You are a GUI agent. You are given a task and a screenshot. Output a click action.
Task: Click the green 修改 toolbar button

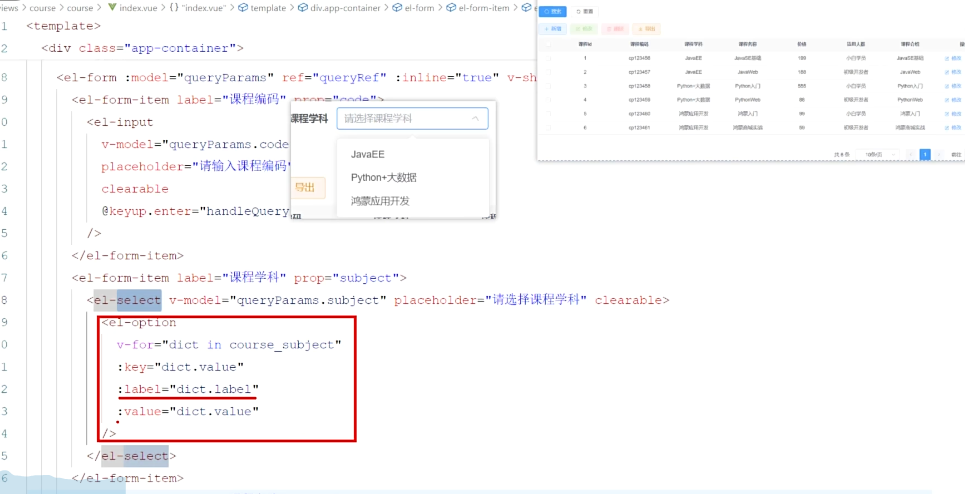pyautogui.click(x=584, y=29)
